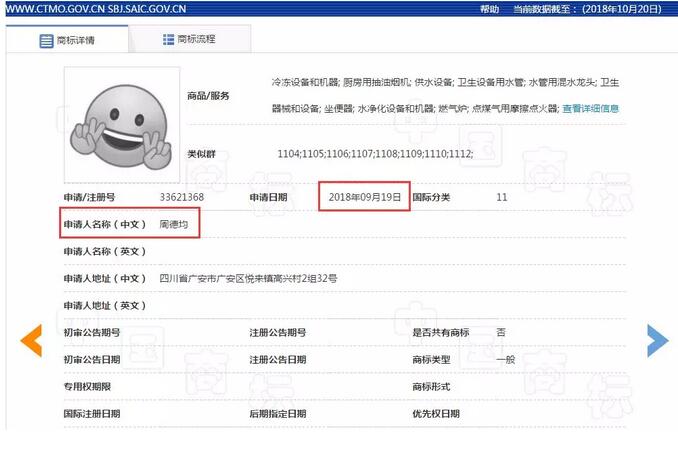Switch to the 商标流程 tab

189,39
